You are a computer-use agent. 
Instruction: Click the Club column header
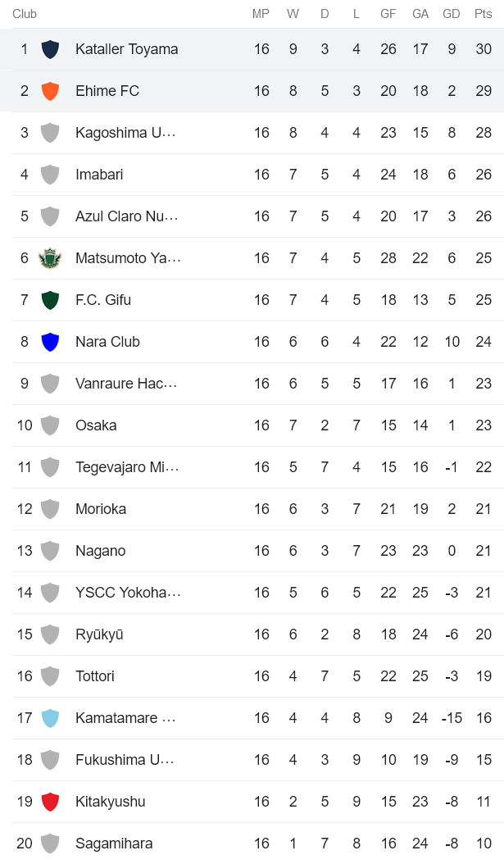click(24, 14)
